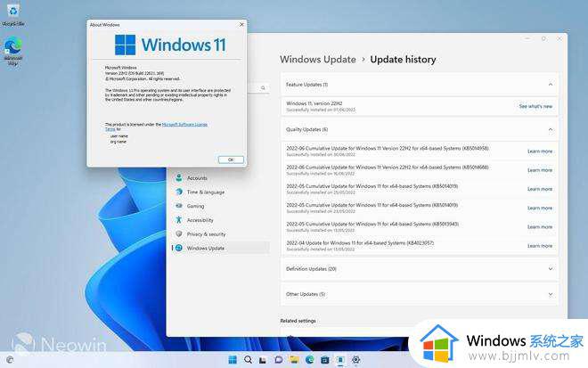Viewport: 588px width, 368px height.
Task: Click the Accounts sidebar icon
Action: pos(179,178)
